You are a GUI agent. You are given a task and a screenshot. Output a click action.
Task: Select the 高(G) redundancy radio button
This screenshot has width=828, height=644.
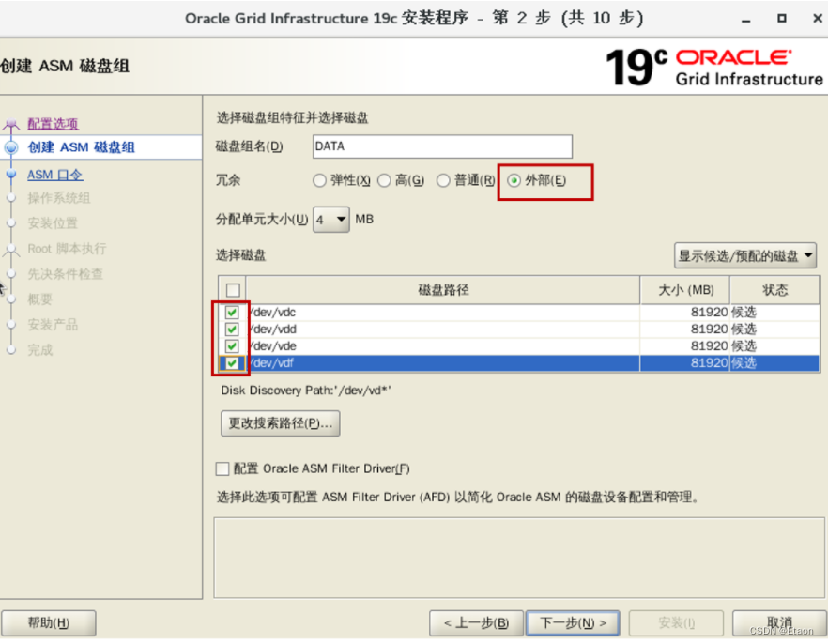pyautogui.click(x=385, y=180)
